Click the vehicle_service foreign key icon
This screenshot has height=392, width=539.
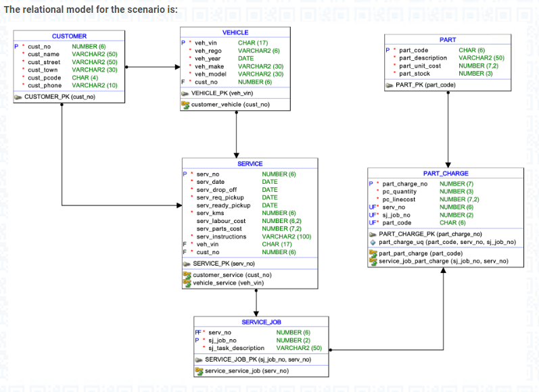pos(187,283)
